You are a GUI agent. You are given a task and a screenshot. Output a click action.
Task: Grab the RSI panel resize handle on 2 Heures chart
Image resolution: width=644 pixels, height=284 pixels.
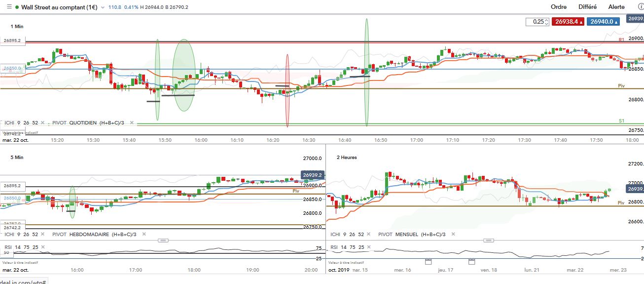click(x=488, y=241)
